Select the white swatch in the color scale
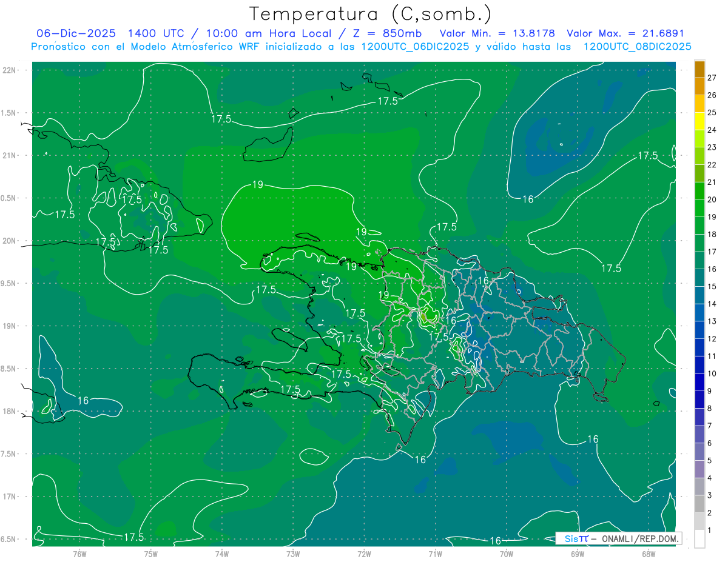Image resolution: width=728 pixels, height=562 pixels. pos(699,538)
